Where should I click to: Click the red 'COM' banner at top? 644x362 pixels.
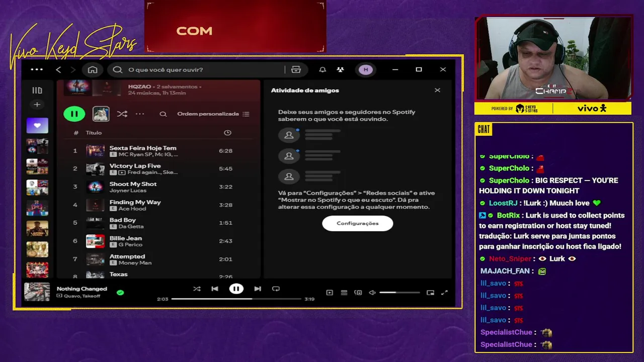pos(235,27)
